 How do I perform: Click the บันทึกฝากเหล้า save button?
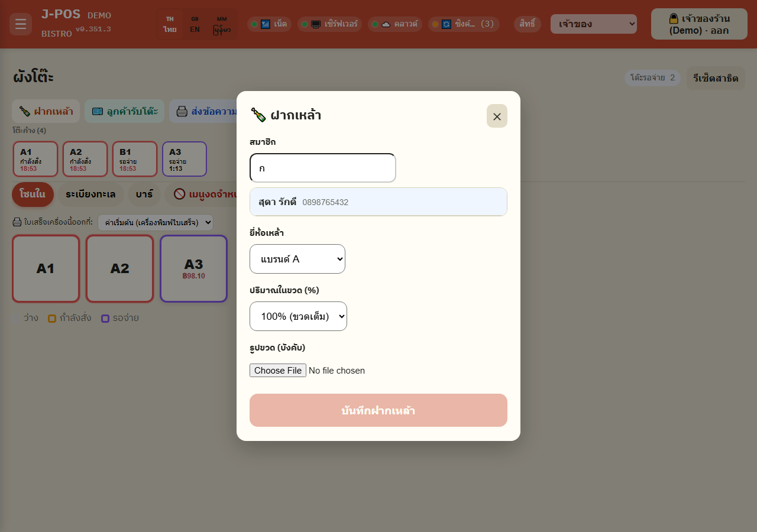pos(378,410)
